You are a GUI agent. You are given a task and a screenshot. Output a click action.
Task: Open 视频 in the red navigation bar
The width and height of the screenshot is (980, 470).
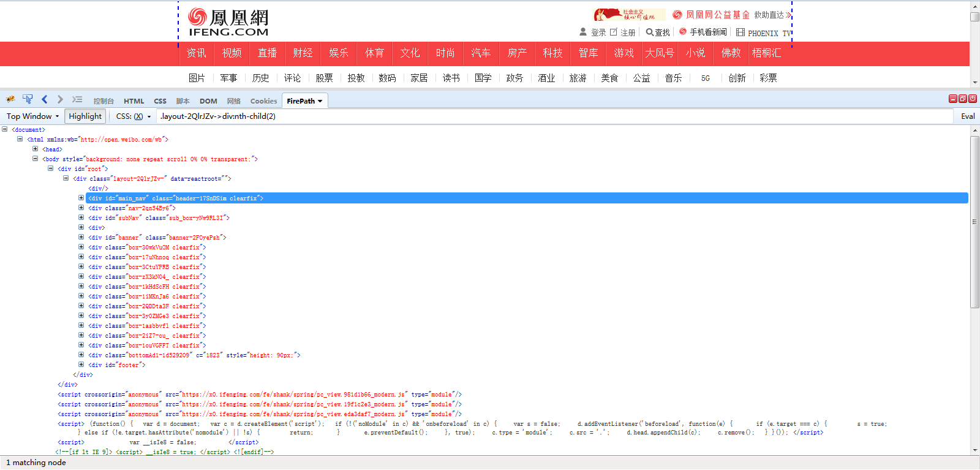point(232,53)
